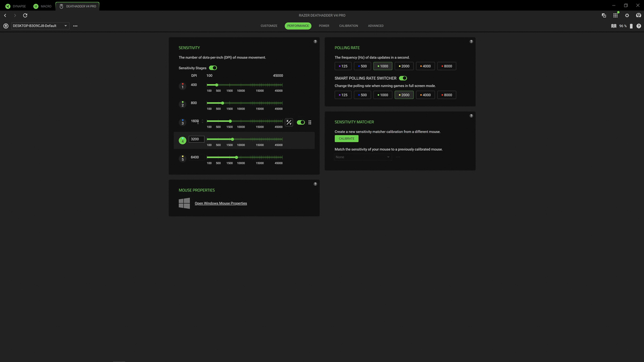Click the stage 2 DPI slider handle

223,103
